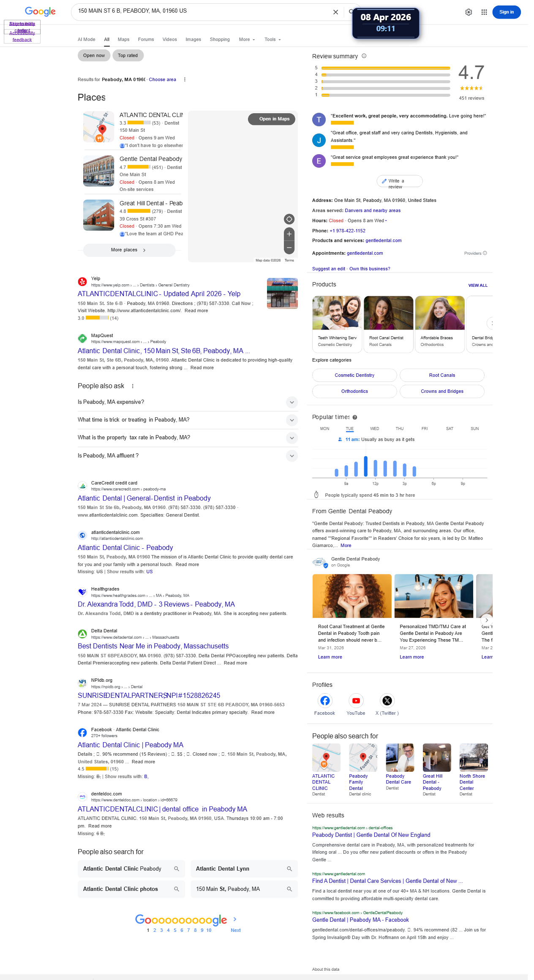Click the Sign in button
The image size is (534, 980).
(507, 12)
